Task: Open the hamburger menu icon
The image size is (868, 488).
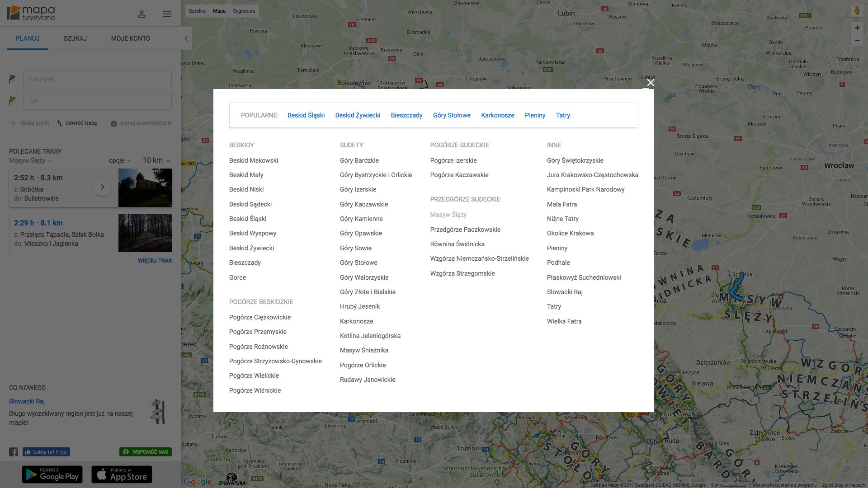Action: click(x=167, y=14)
